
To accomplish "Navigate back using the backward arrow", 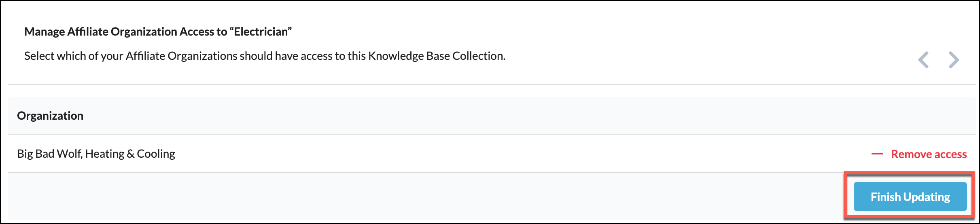I will 923,60.
